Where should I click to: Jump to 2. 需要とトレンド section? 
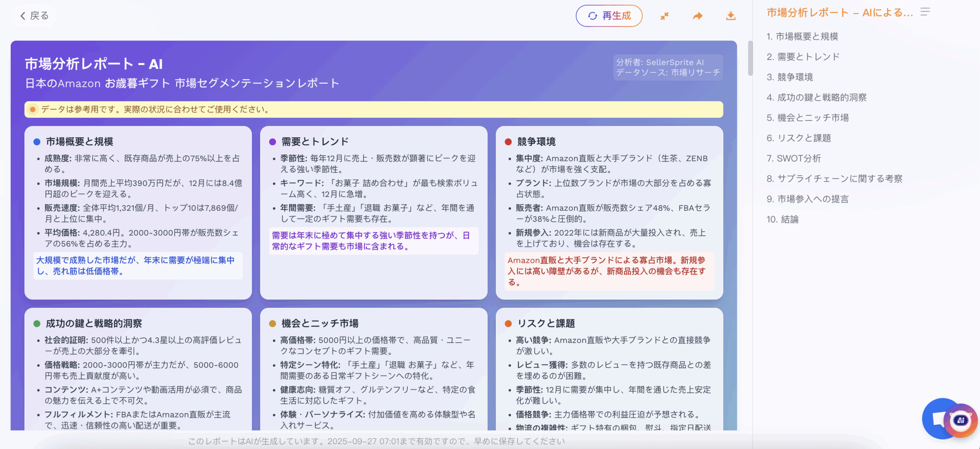[803, 57]
